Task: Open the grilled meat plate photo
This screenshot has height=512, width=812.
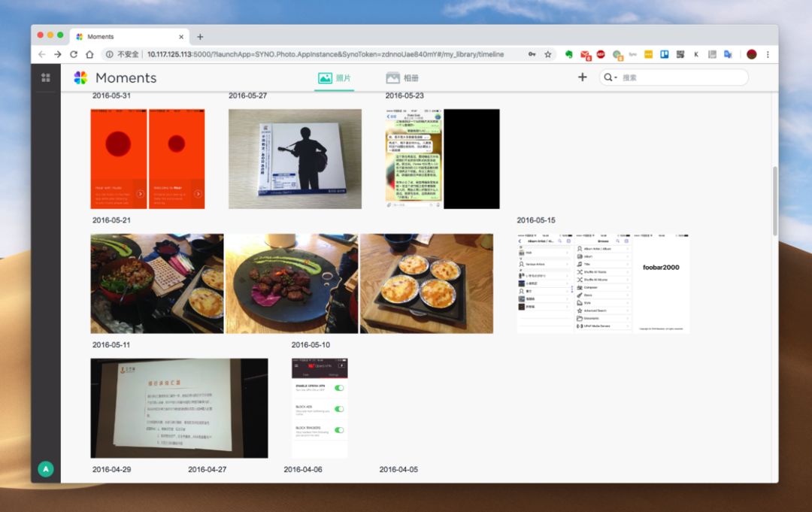Action: click(x=292, y=283)
